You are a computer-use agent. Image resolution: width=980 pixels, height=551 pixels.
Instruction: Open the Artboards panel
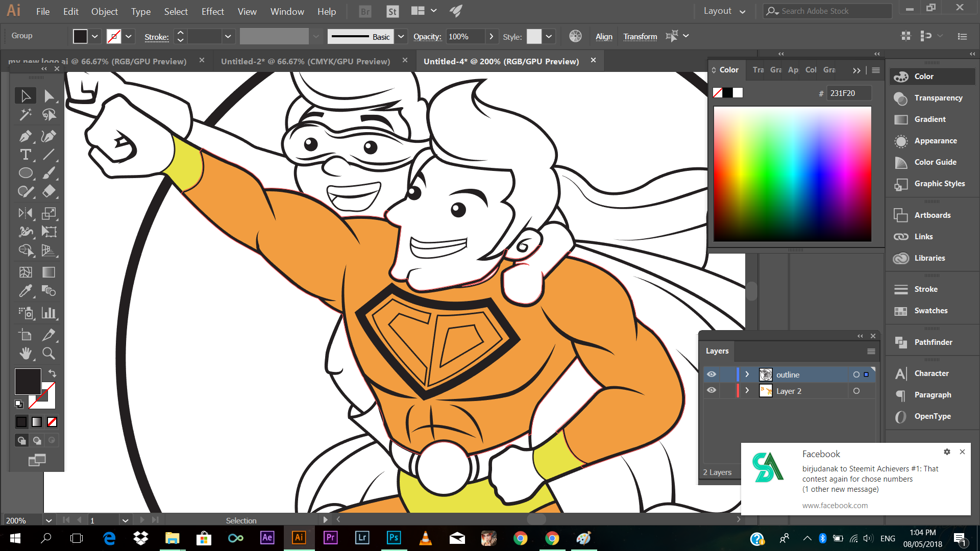coord(933,215)
